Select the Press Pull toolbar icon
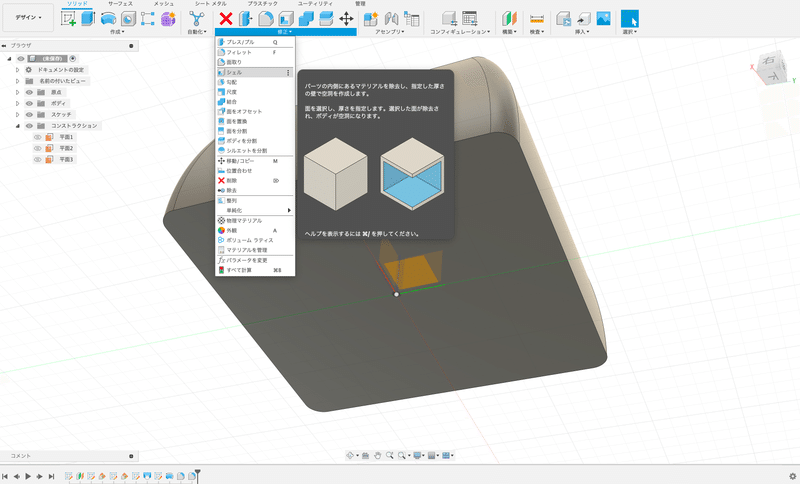This screenshot has width=800, height=484. [245, 19]
